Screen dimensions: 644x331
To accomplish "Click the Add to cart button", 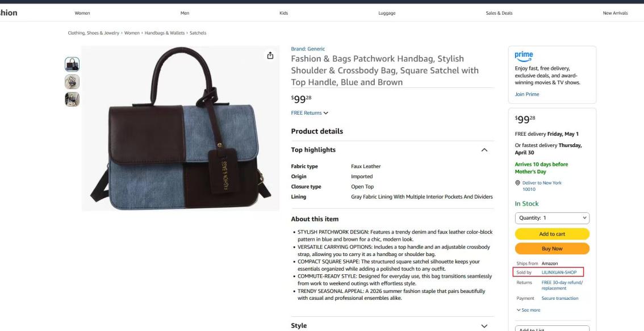I will [552, 234].
